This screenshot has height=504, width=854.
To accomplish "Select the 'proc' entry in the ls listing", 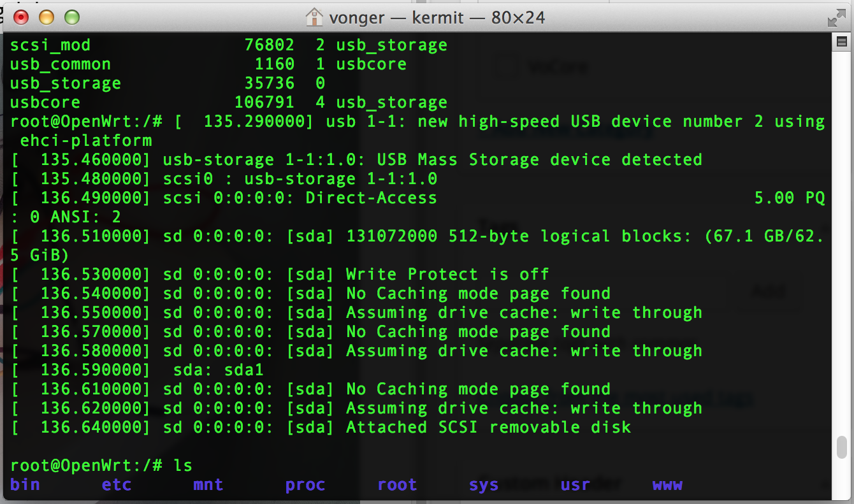I will pyautogui.click(x=305, y=484).
